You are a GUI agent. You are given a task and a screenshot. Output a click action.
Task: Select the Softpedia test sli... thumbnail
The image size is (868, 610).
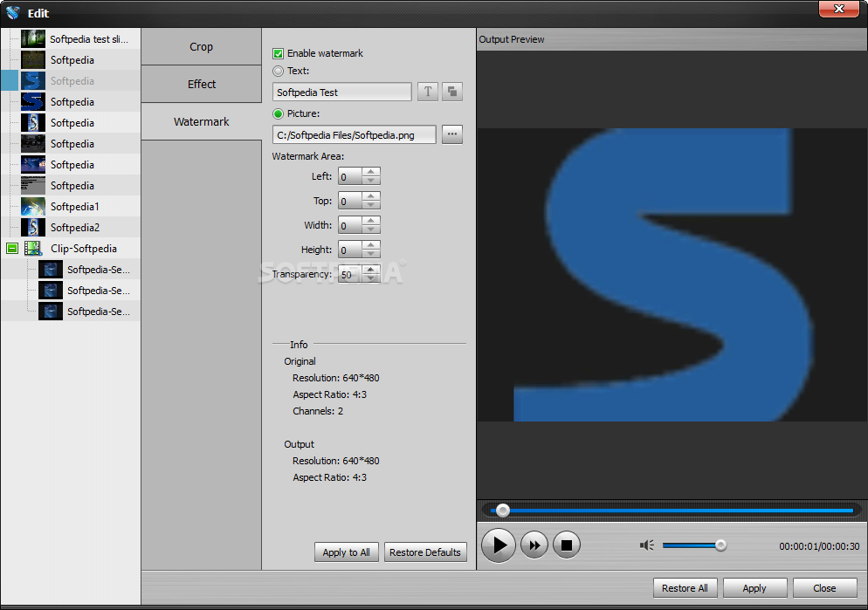click(32, 38)
